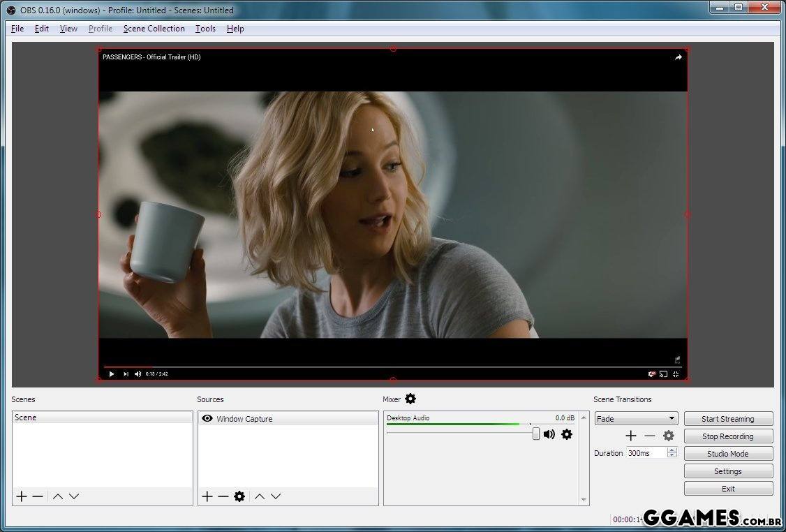This screenshot has height=532, width=786.
Task: Hide the Window Capture source eye icon
Action: click(207, 419)
